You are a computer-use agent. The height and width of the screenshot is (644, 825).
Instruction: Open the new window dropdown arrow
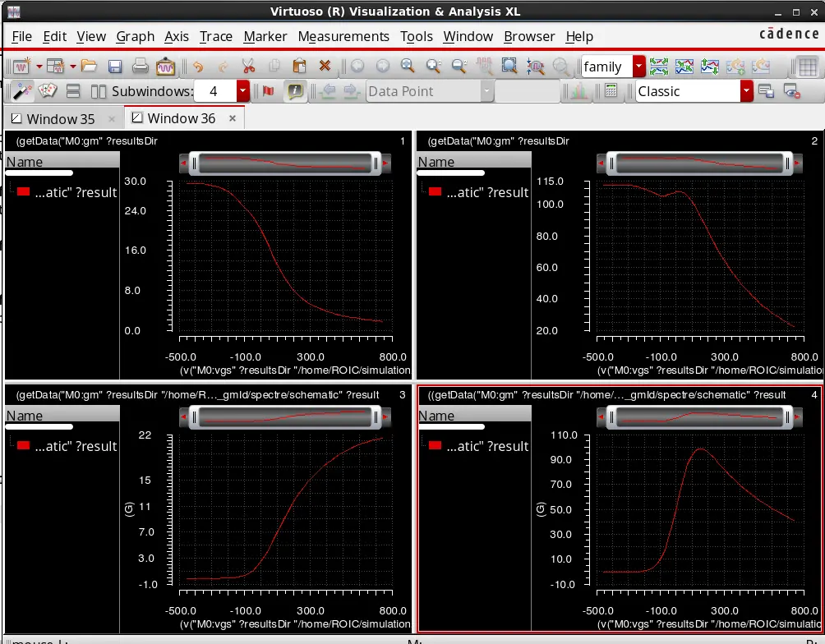click(39, 67)
